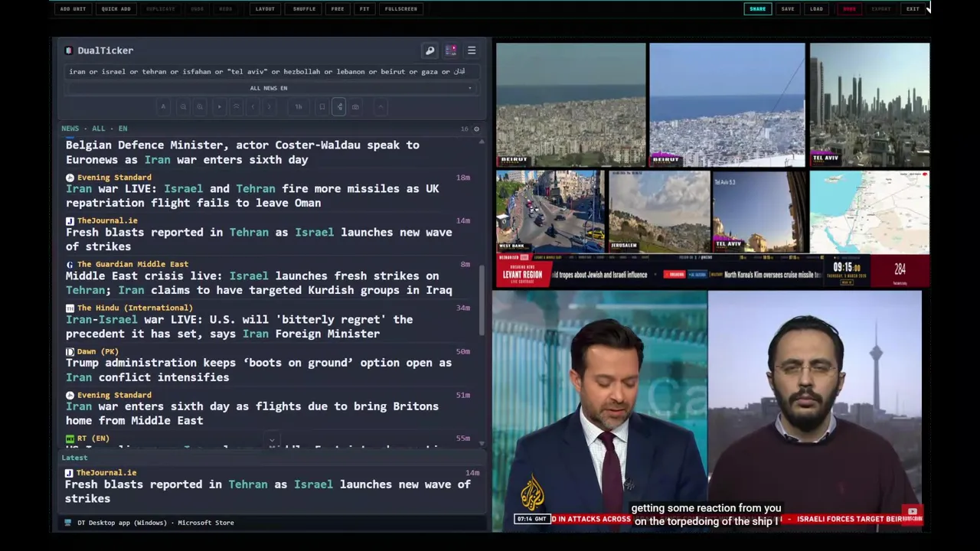The image size is (980, 551).
Task: Click the 1h time range button
Action: tap(299, 107)
